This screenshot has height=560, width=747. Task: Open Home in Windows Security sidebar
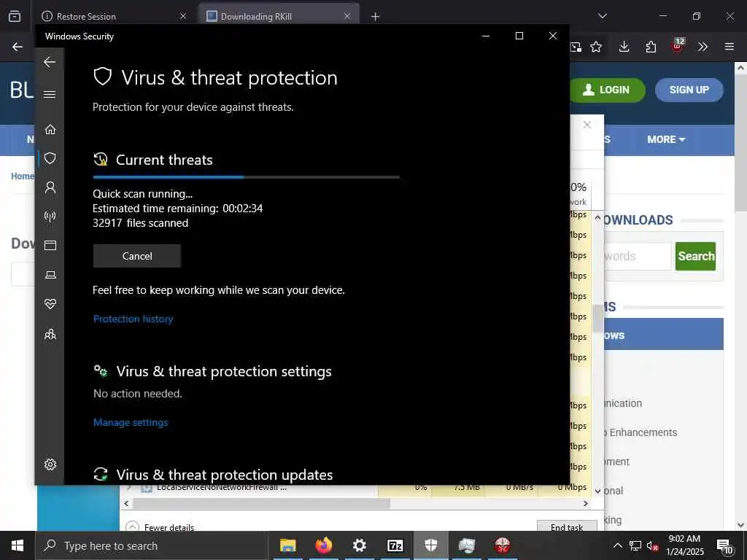pos(50,130)
